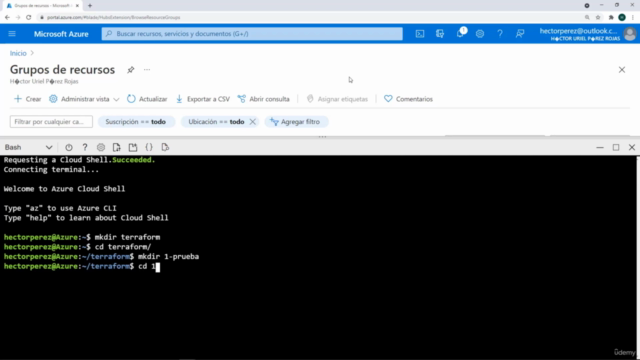The image size is (640, 360).
Task: Click terminal text 'Welcome to Azure Cloud Shell'
Action: pos(64,189)
